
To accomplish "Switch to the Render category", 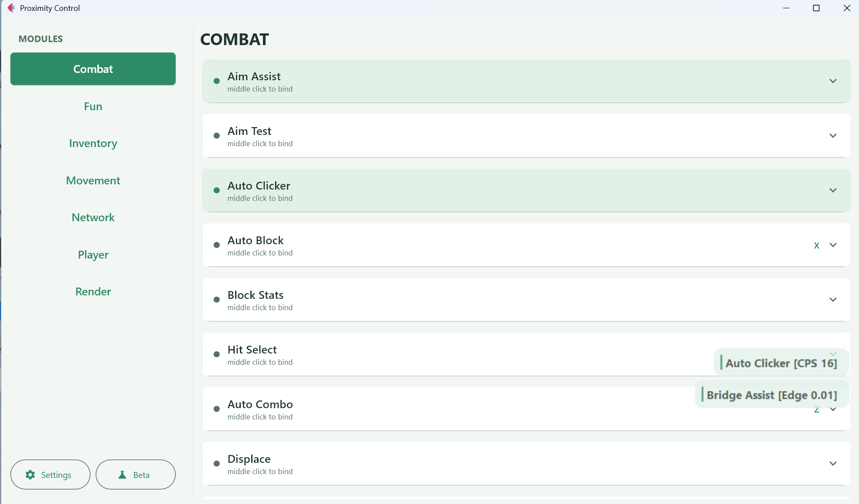I will point(93,291).
